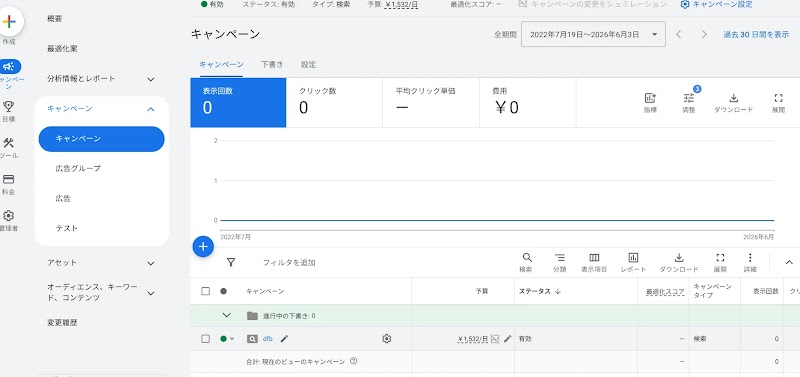Click the 検索 magnifier in table toolbar
Screen dimensions: 800x377
tap(527, 258)
